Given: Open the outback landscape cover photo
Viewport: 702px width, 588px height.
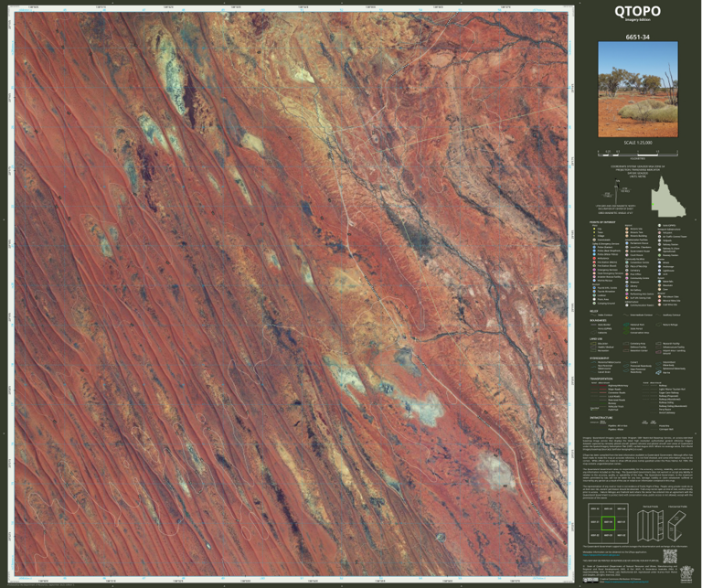Looking at the screenshot, I should [638, 90].
